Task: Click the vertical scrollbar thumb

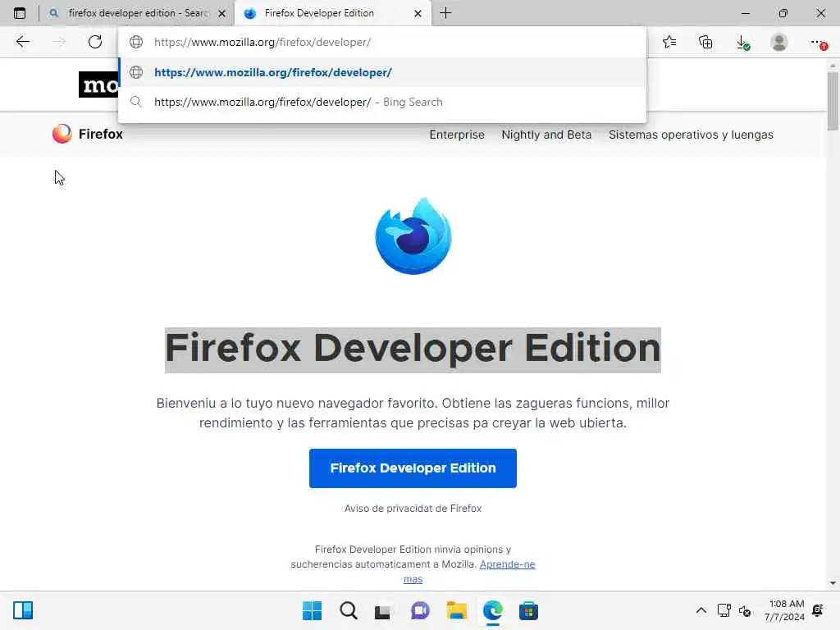Action: pos(832,99)
